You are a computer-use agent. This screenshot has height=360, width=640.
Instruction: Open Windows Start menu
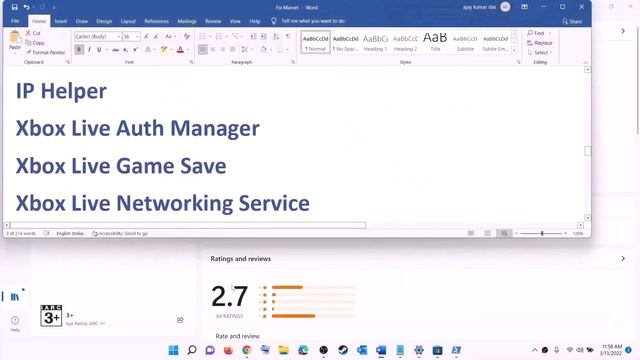(x=173, y=350)
